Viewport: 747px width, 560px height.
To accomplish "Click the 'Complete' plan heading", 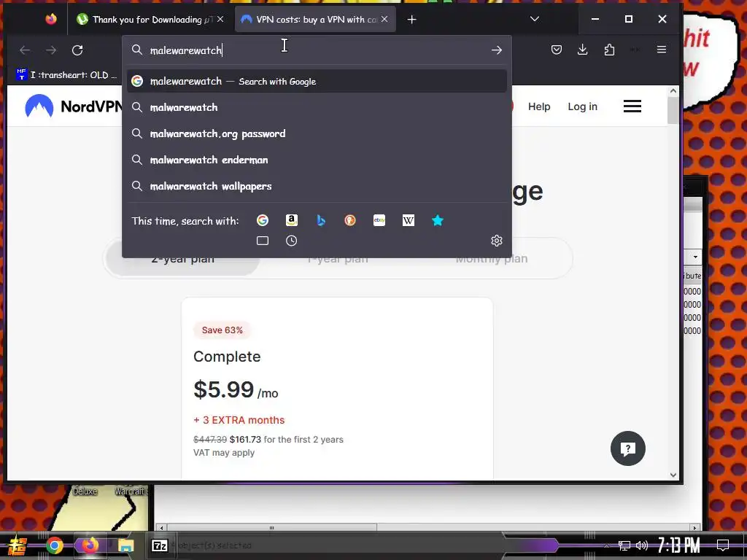I will (227, 357).
